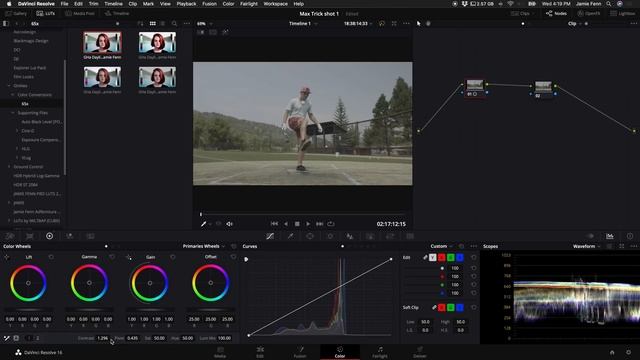This screenshot has width=640, height=360.
Task: Collapse the Supporting Files folder
Action: (x=13, y=113)
